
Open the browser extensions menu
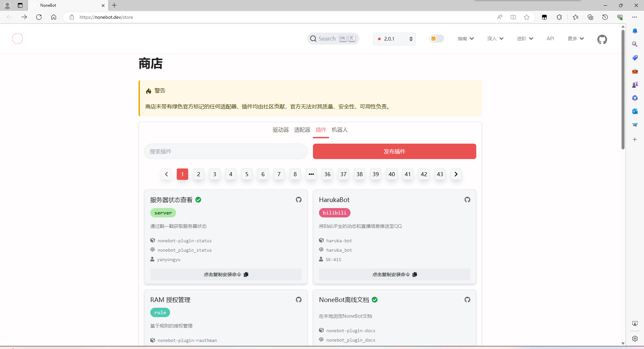coord(559,17)
